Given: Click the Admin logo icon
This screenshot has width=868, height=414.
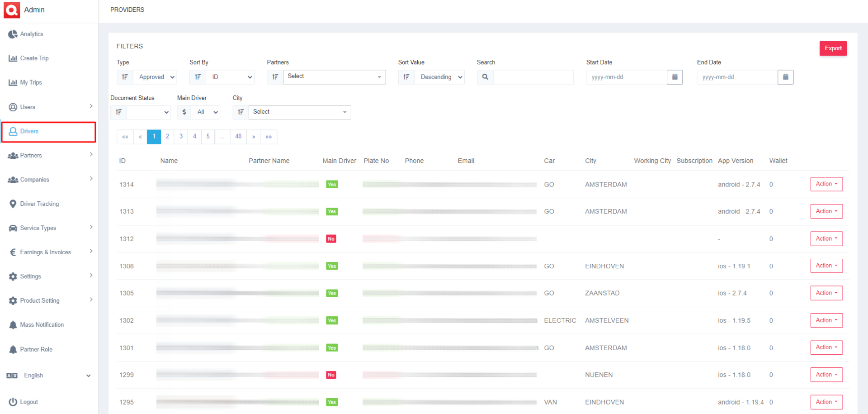Looking at the screenshot, I should pos(12,10).
